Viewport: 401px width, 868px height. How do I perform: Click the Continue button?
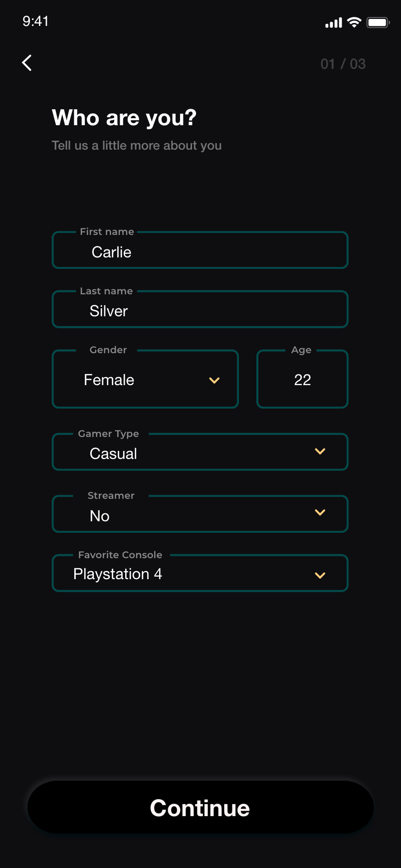click(200, 807)
